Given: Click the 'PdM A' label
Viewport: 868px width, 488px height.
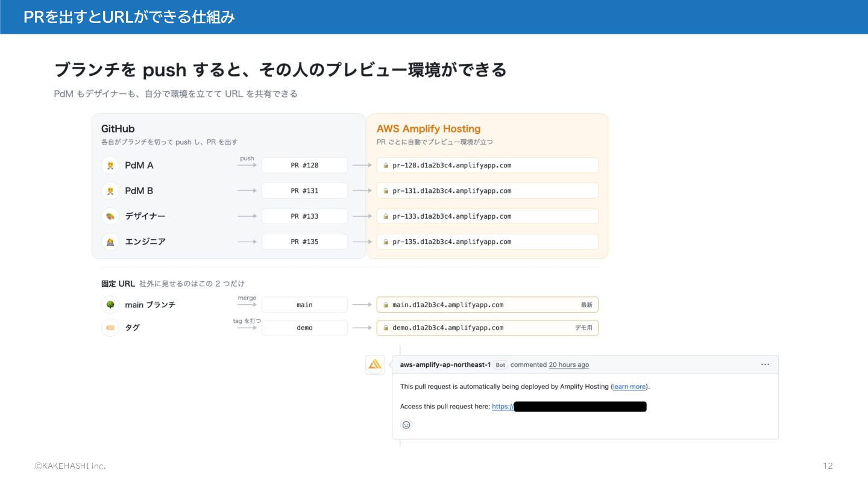Looking at the screenshot, I should tap(139, 165).
